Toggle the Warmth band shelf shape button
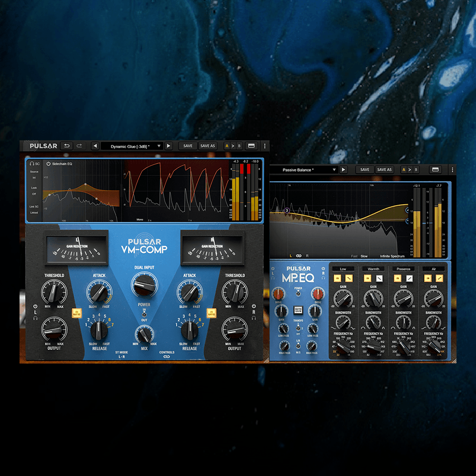 (x=379, y=278)
